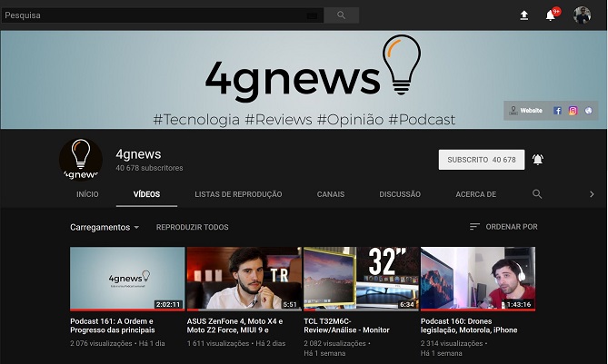Click '40 678 subscritores' text
Image resolution: width=608 pixels, height=364 pixels.
[x=149, y=168]
